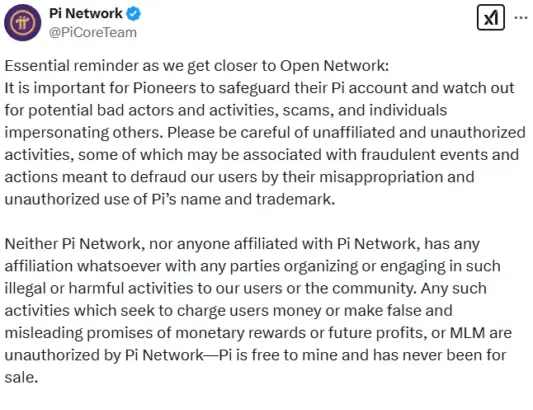
Task: Click the line starting 'for potential bad actors'
Action: 226,110
